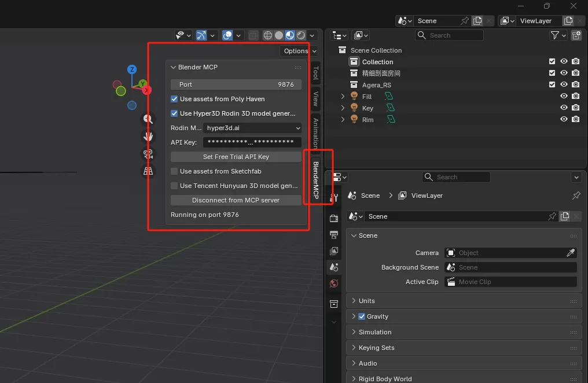Open the Rodin Mode hyper3d.ai dropdown
Viewport: 588px width, 383px height.
(252, 128)
